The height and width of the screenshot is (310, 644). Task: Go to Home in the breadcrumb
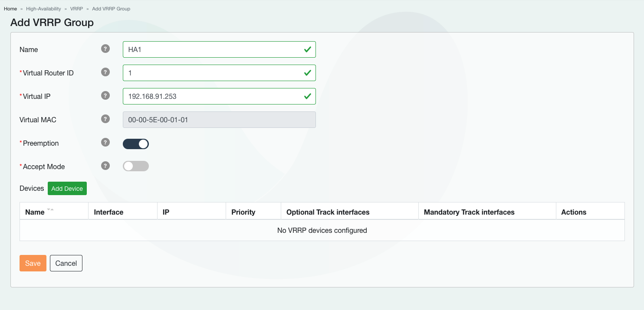tap(10, 9)
